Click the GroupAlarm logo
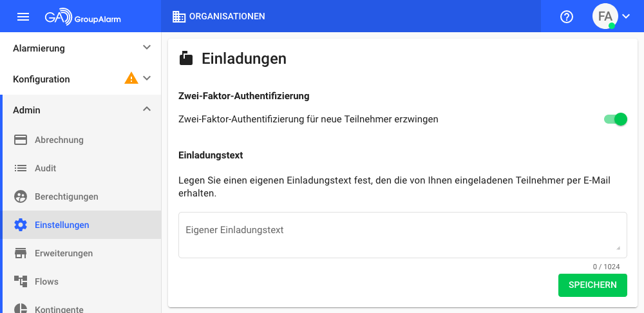 [82, 17]
